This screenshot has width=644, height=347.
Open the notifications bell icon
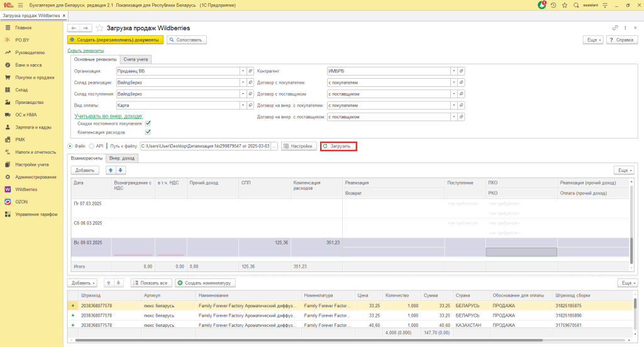(542, 5)
